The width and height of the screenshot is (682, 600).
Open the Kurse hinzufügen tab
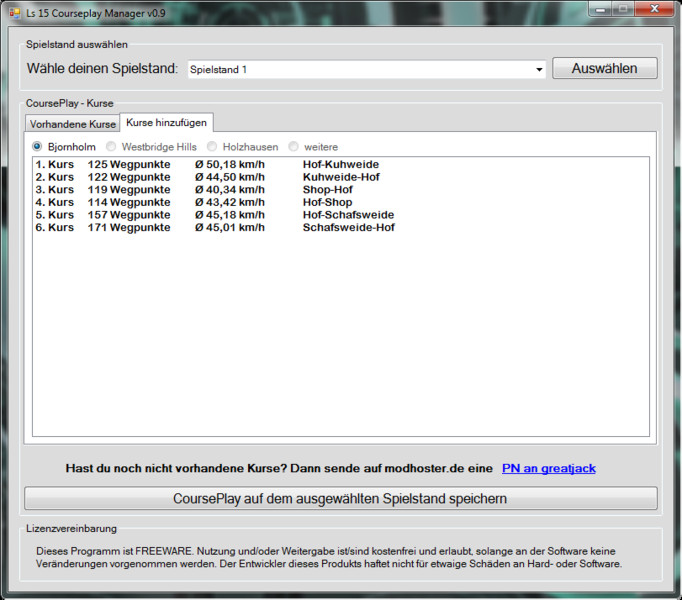point(166,123)
